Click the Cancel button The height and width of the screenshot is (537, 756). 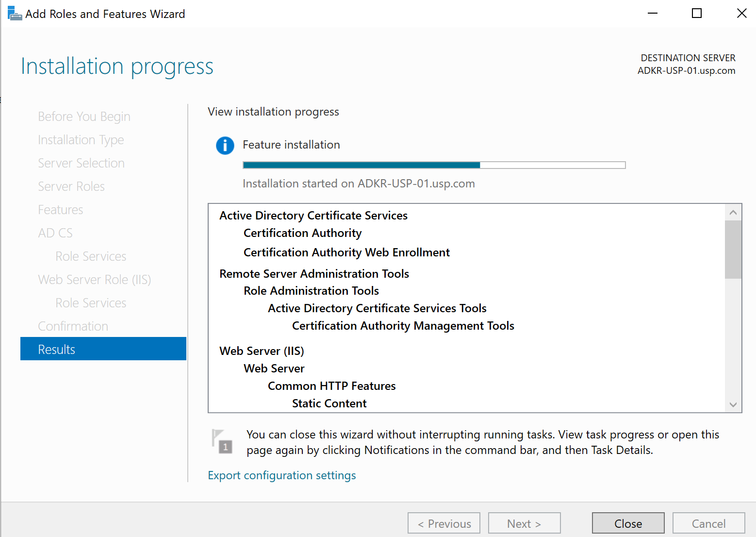709,523
